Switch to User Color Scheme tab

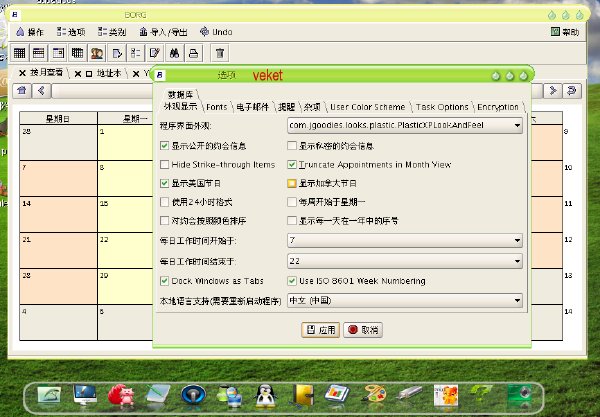pos(367,107)
